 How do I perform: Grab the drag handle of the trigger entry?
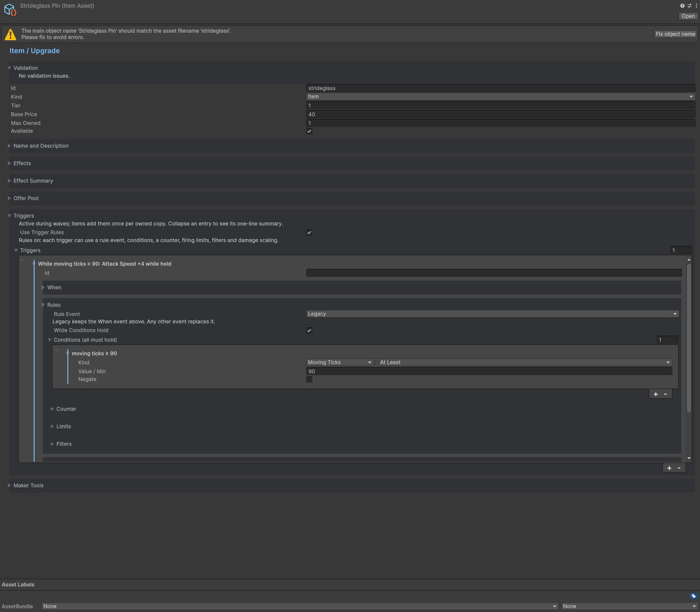tap(22, 260)
